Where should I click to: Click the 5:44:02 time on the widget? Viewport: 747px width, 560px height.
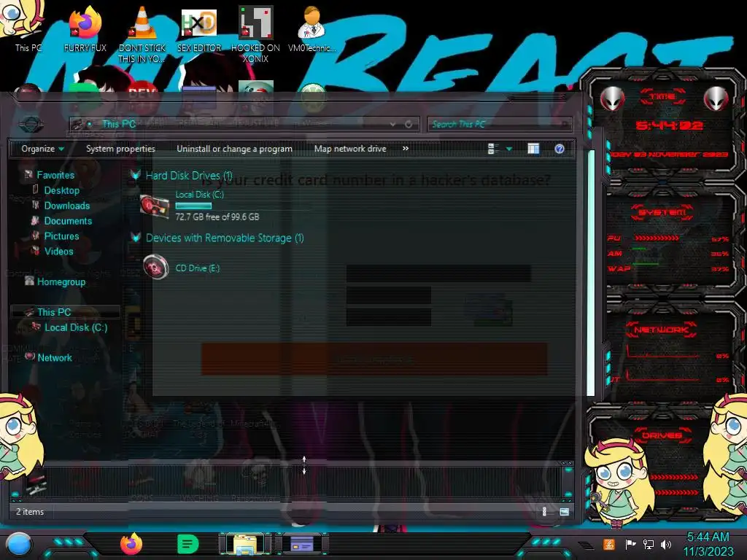click(669, 125)
